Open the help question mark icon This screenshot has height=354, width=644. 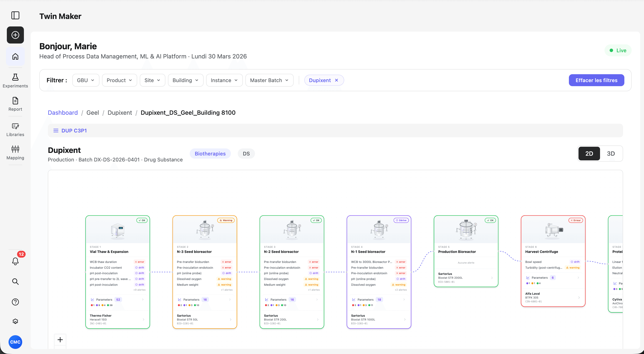coord(15,302)
